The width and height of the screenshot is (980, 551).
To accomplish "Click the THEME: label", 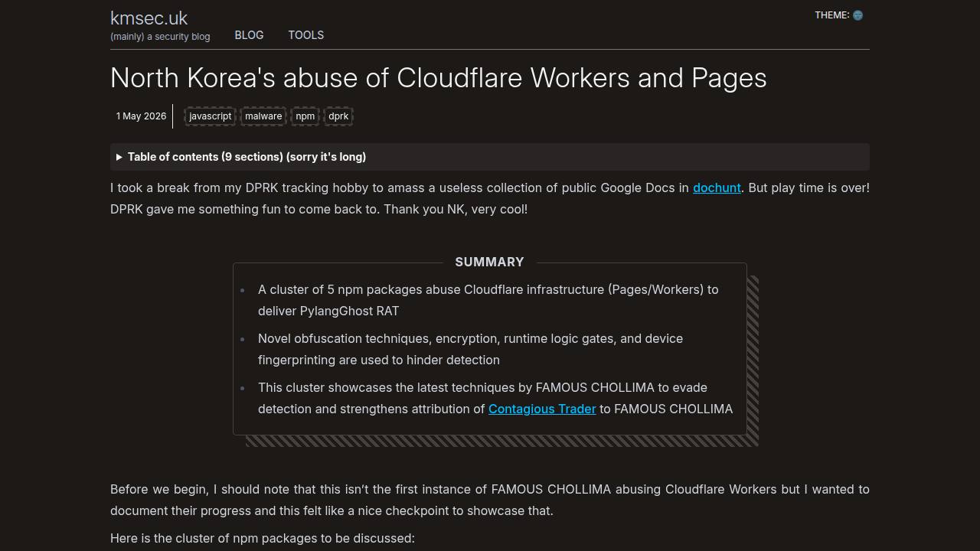I will pyautogui.click(x=832, y=15).
